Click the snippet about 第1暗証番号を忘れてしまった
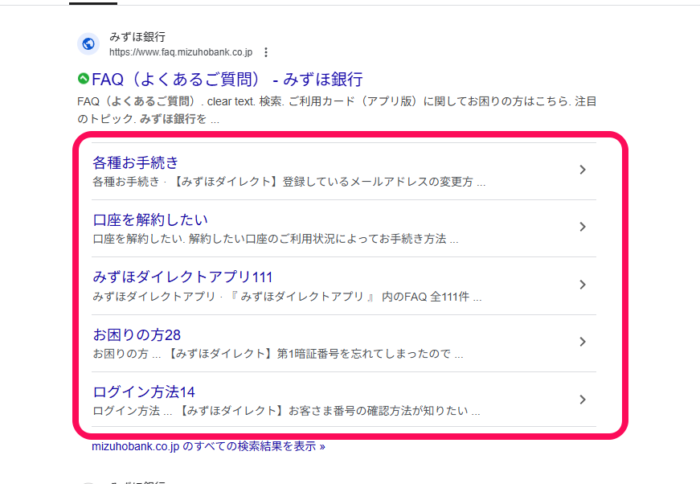The height and width of the screenshot is (484, 700). [x=278, y=354]
